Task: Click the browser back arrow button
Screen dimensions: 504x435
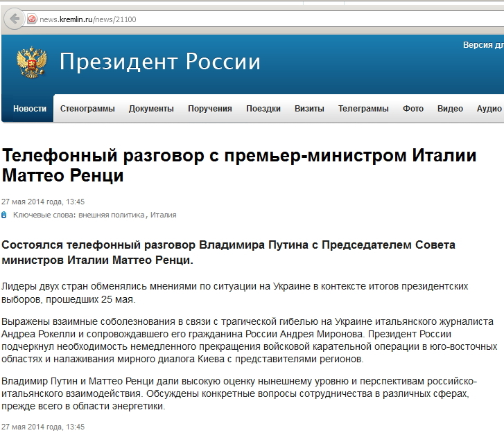Action: pos(14,19)
